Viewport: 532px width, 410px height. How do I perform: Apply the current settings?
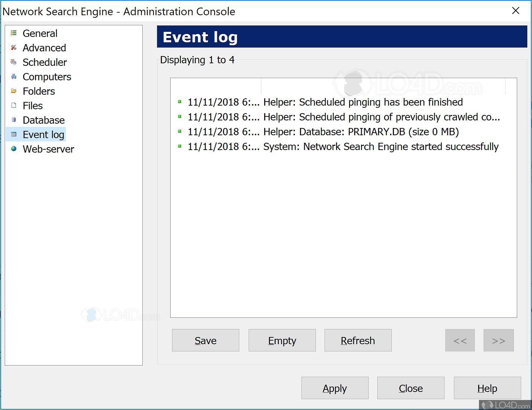tap(335, 388)
